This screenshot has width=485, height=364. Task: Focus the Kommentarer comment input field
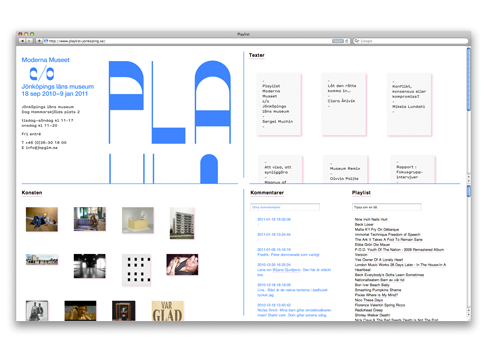(x=285, y=207)
